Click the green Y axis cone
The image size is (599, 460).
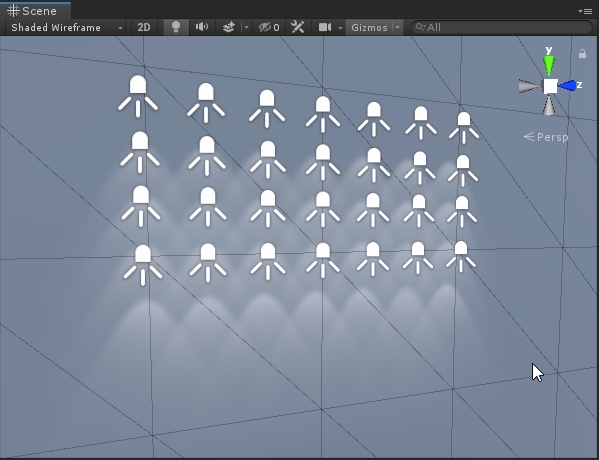click(x=549, y=66)
